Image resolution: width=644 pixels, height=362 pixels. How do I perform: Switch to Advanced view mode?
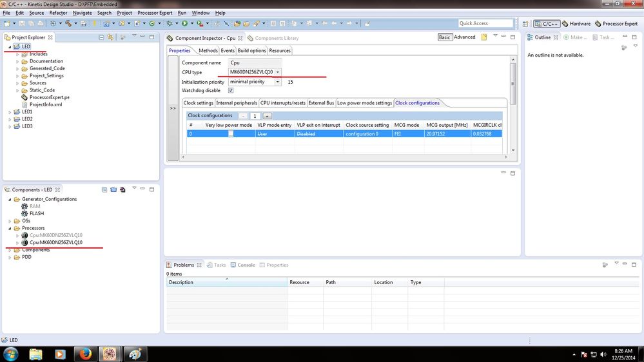pos(465,37)
